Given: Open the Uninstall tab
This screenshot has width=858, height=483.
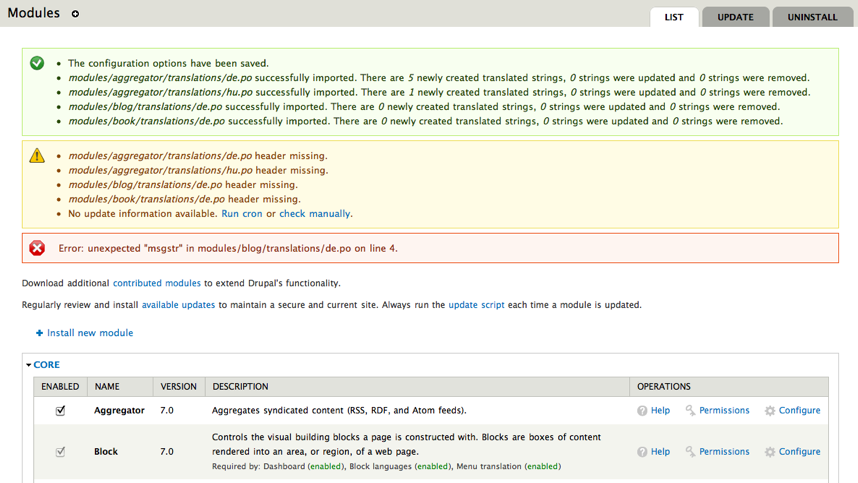Looking at the screenshot, I should pos(812,17).
